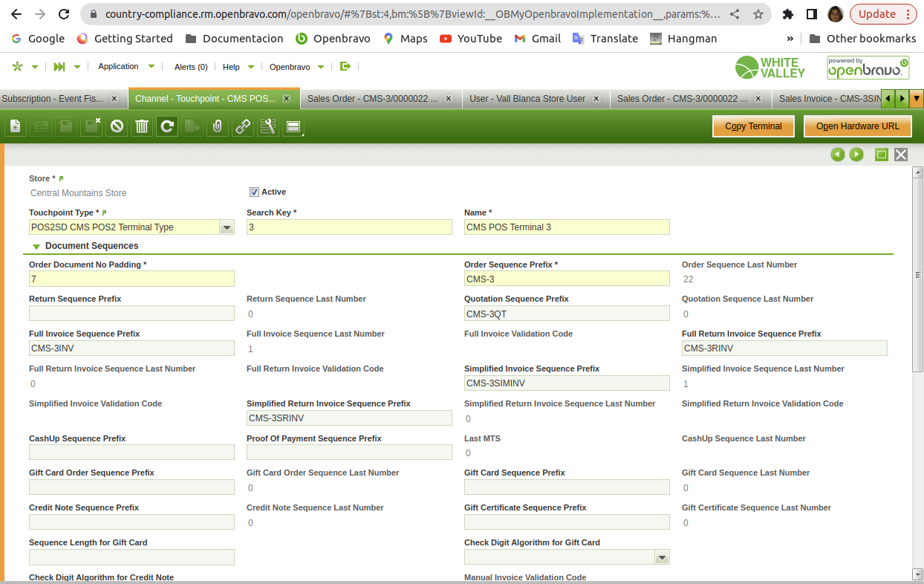Click the cancel changes (undo) toolbar icon
This screenshot has height=584, width=924.
[x=117, y=127]
